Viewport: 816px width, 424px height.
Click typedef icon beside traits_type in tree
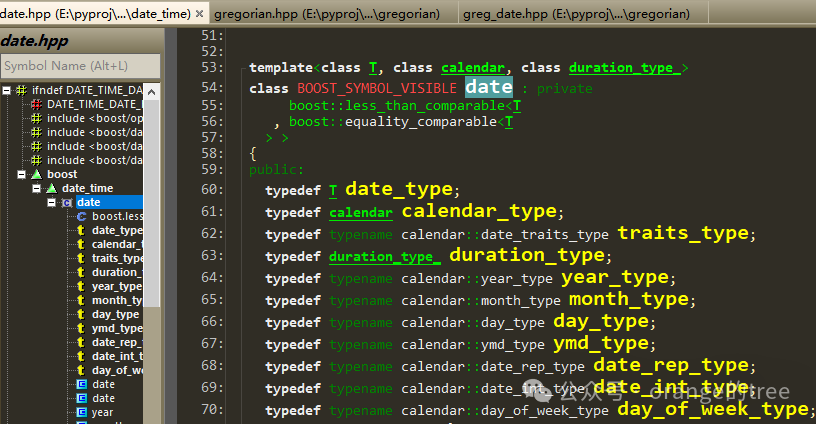pos(81,259)
